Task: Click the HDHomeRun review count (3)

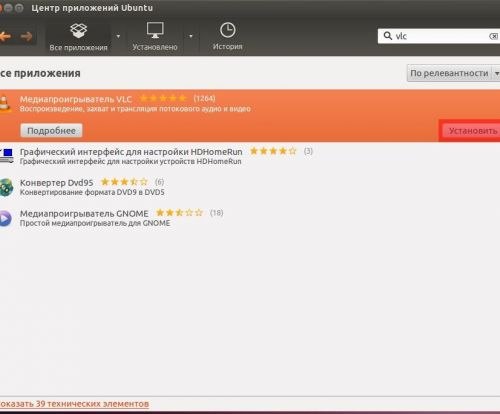Action: [308, 151]
